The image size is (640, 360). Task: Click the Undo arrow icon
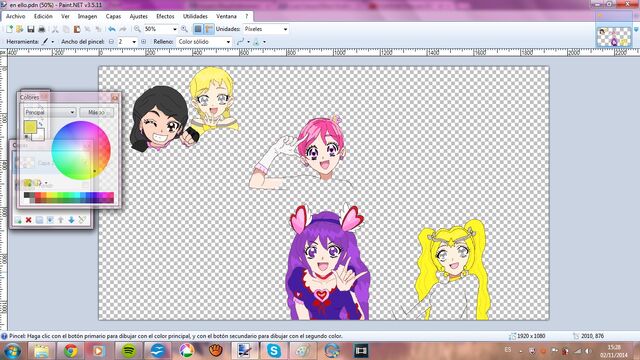(111, 29)
